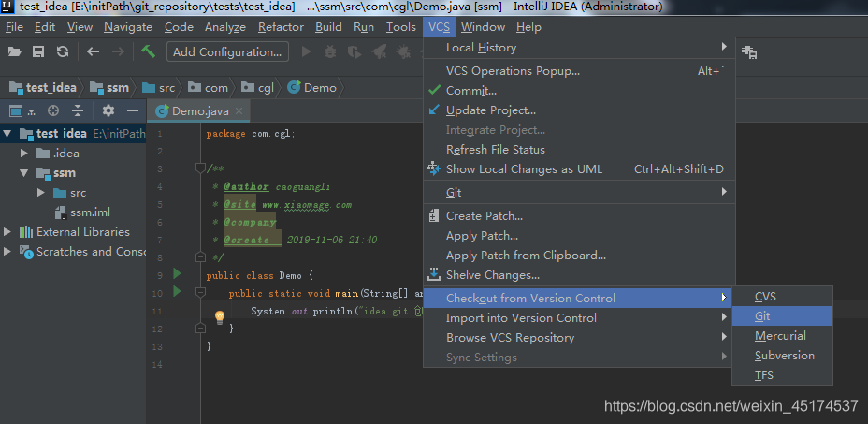The width and height of the screenshot is (868, 424).
Task: Expand the src folder in tree
Action: coord(41,192)
